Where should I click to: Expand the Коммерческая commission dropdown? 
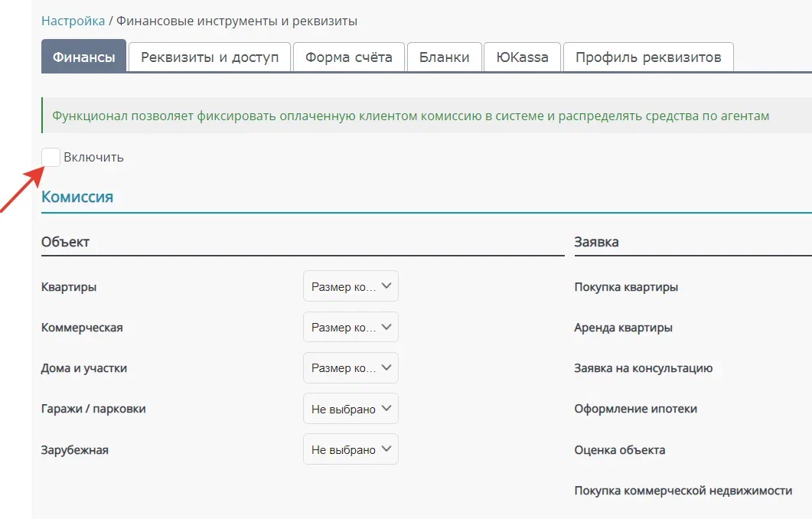[351, 327]
